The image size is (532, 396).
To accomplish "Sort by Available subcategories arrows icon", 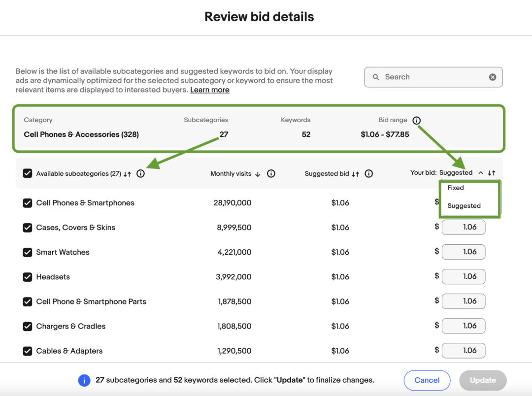I will pos(128,174).
